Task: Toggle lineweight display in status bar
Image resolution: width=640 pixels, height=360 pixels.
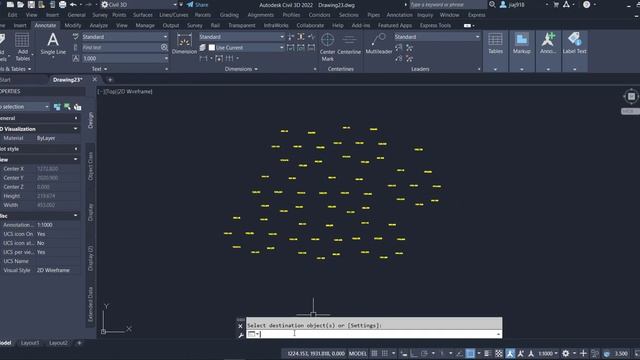Action: point(487,353)
